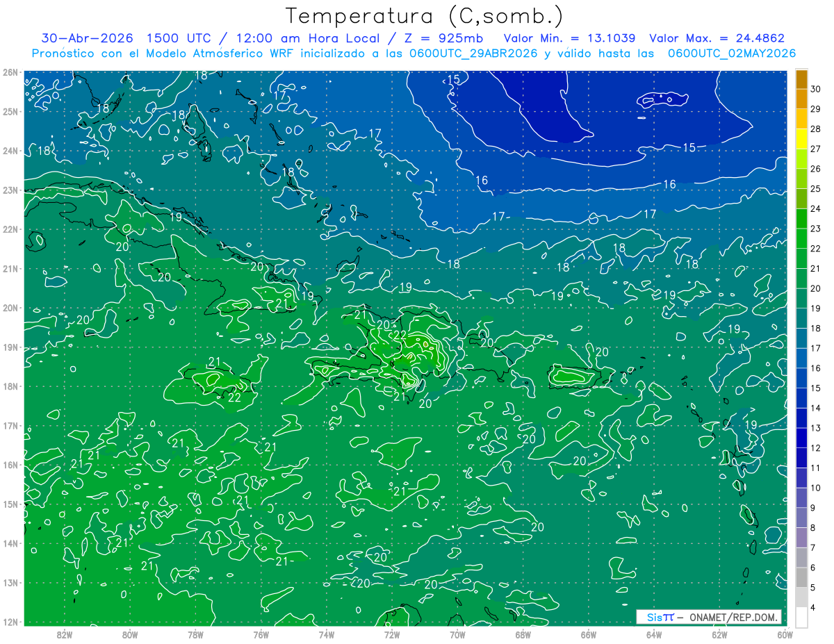Click the 12N latitude axis label

(10, 622)
